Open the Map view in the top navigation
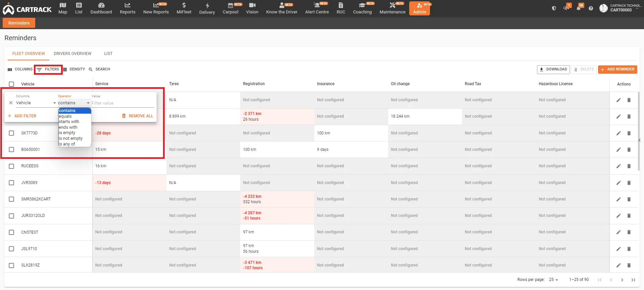Image resolution: width=644 pixels, height=290 pixels. [x=63, y=8]
